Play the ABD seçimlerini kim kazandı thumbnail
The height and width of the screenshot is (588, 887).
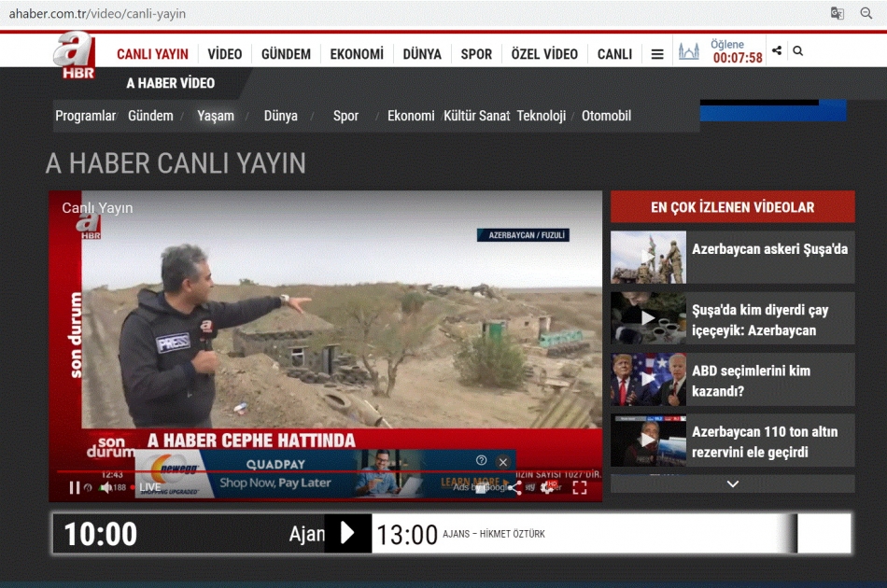pos(648,379)
